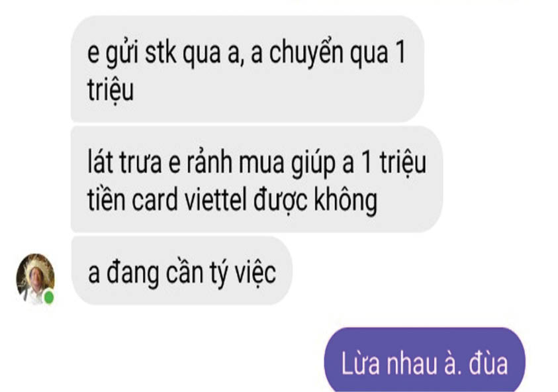Click the word "viettel" in the message
The height and width of the screenshot is (392, 558).
click(215, 200)
